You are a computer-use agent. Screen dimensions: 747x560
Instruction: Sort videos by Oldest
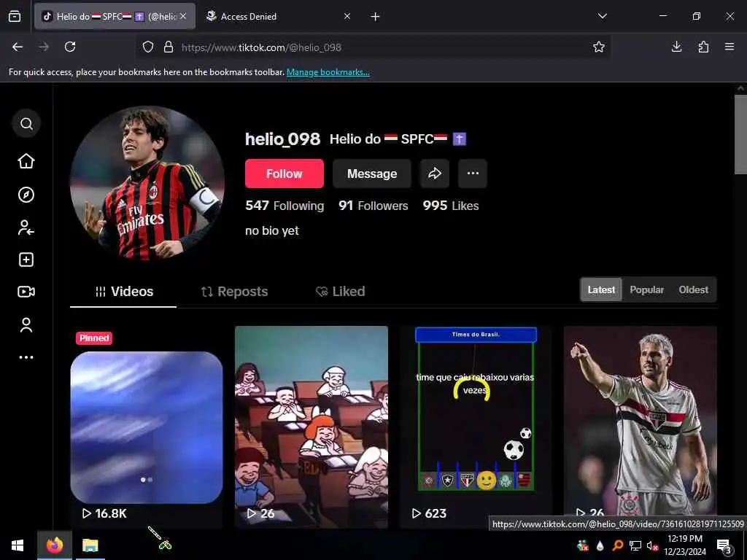693,289
